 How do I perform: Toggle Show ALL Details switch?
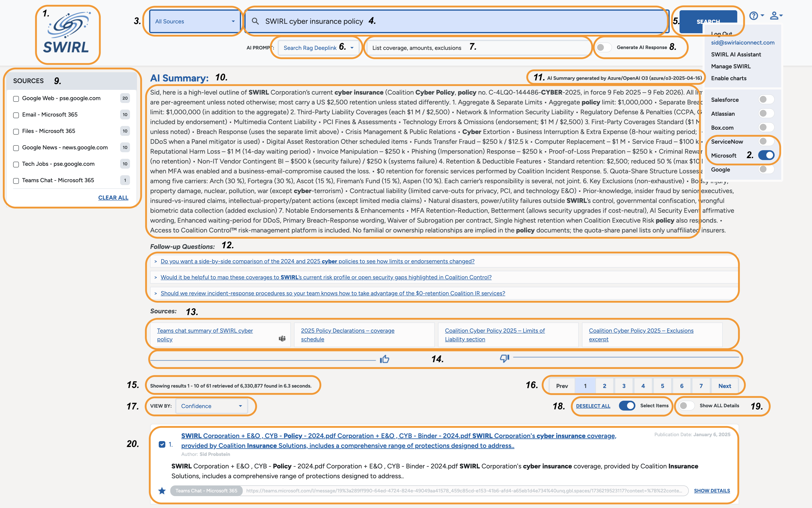(686, 406)
